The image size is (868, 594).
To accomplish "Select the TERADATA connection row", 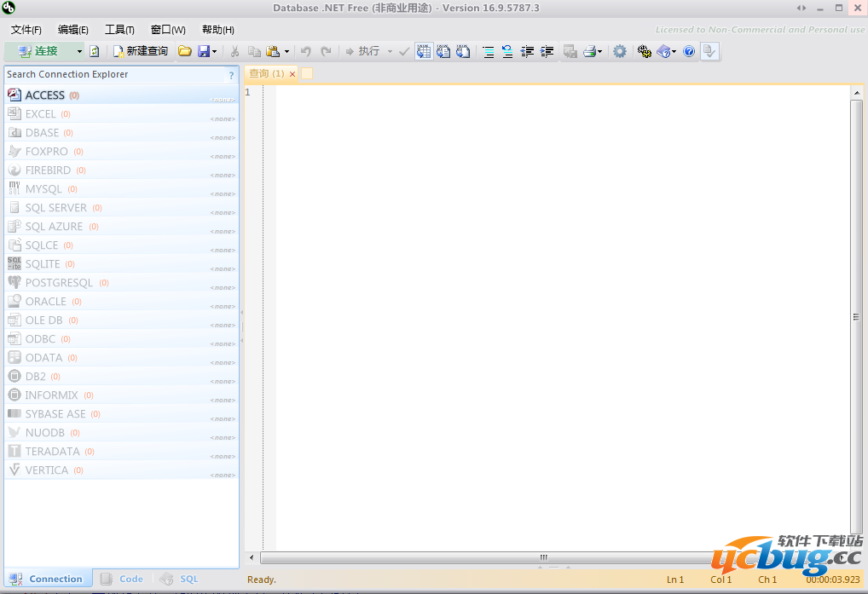I will 122,452.
